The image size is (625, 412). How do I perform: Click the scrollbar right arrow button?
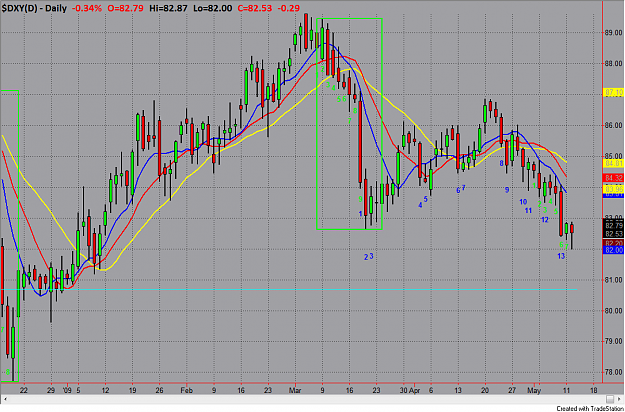pyautogui.click(x=621, y=399)
